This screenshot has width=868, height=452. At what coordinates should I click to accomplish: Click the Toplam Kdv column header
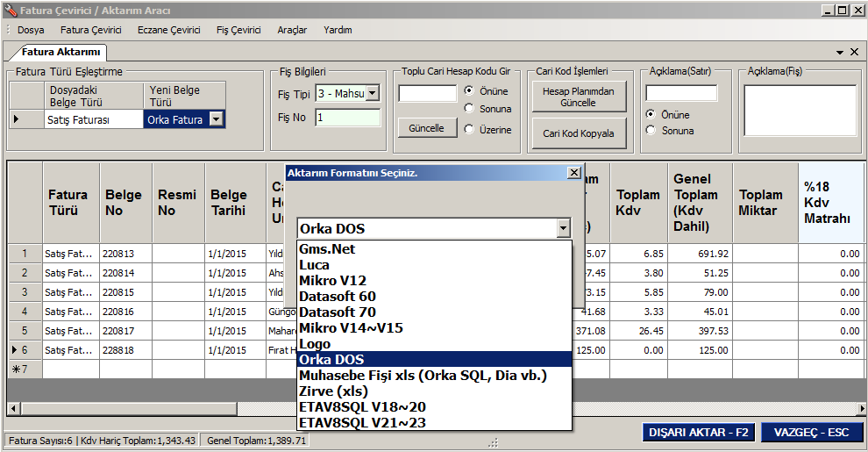coord(639,203)
